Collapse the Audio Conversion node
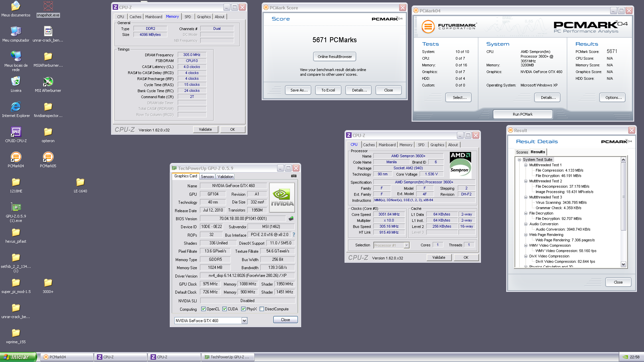 tap(526, 224)
